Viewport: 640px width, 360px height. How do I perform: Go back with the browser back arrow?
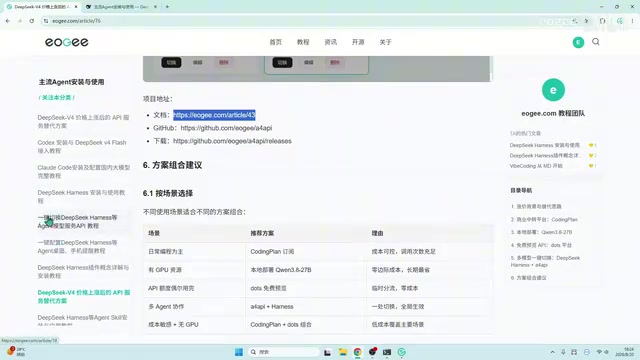pyautogui.click(x=8, y=21)
